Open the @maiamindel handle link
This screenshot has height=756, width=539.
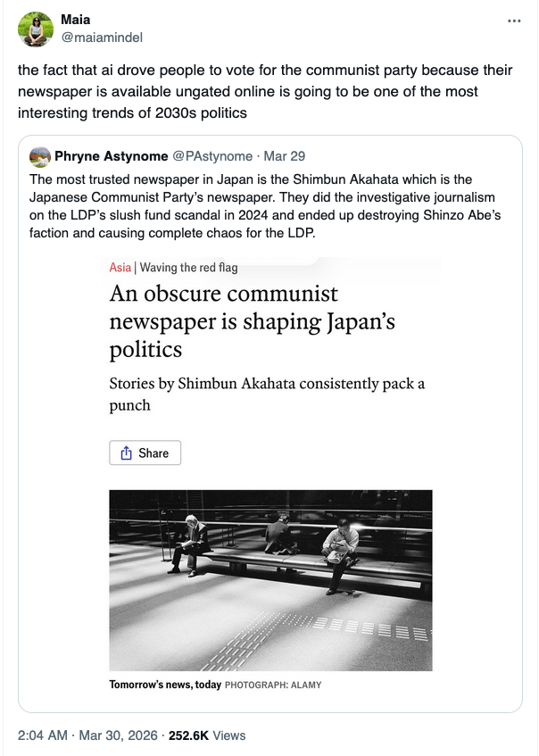[101, 37]
